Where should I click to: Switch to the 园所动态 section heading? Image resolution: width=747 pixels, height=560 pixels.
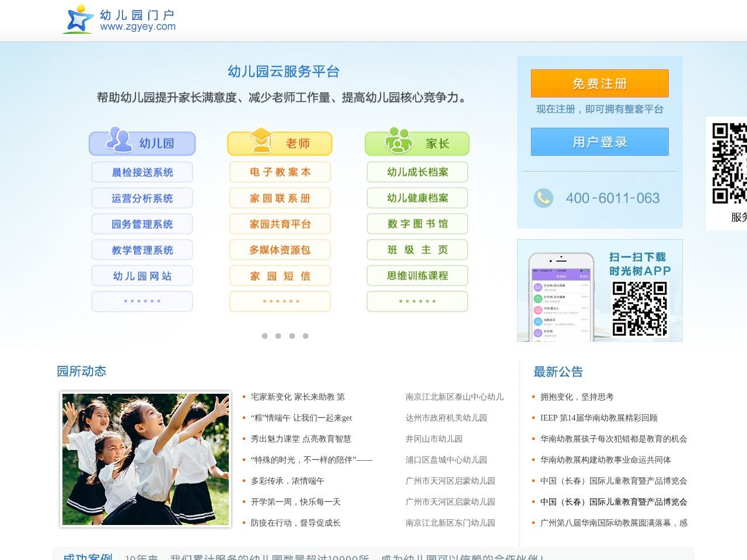tap(82, 372)
